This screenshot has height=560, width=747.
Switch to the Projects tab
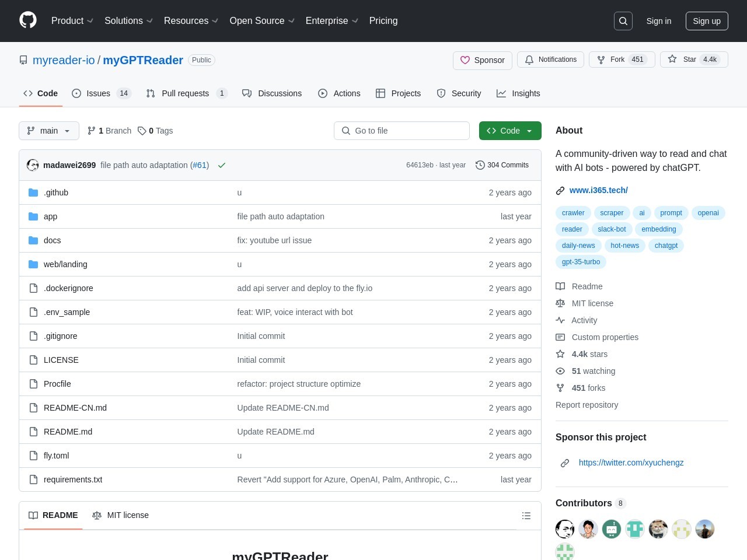[x=399, y=93]
